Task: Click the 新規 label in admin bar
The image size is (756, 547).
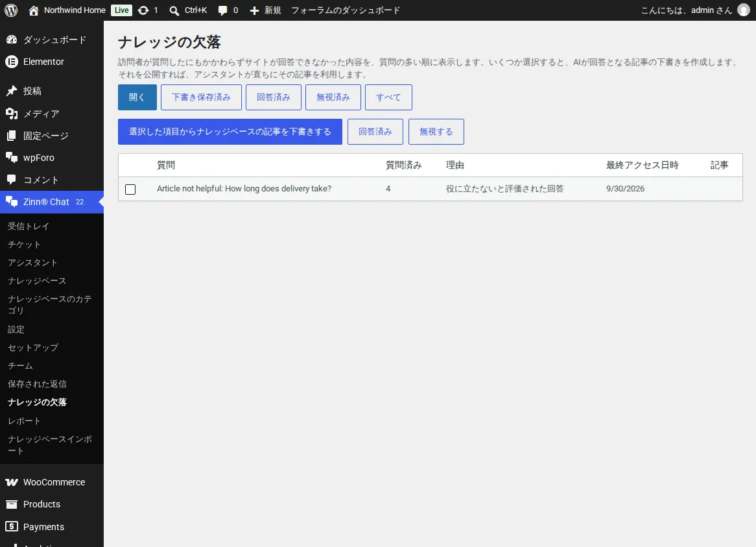Action: [273, 10]
